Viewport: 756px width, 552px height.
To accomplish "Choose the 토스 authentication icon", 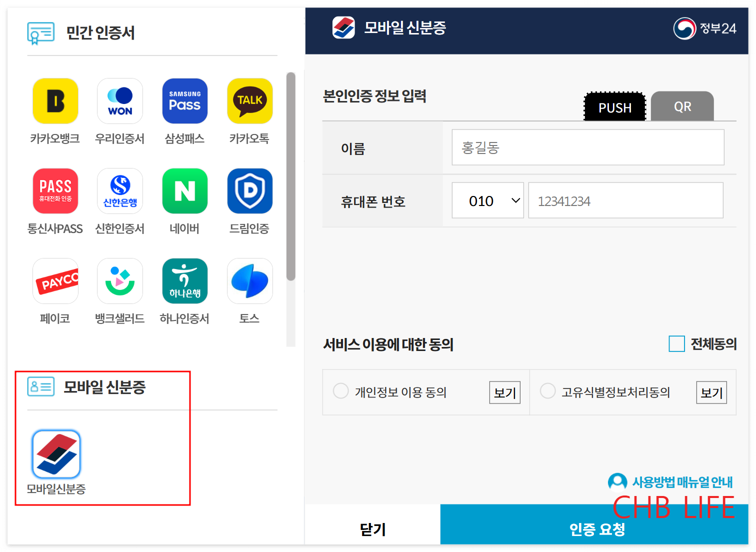I will click(x=249, y=280).
